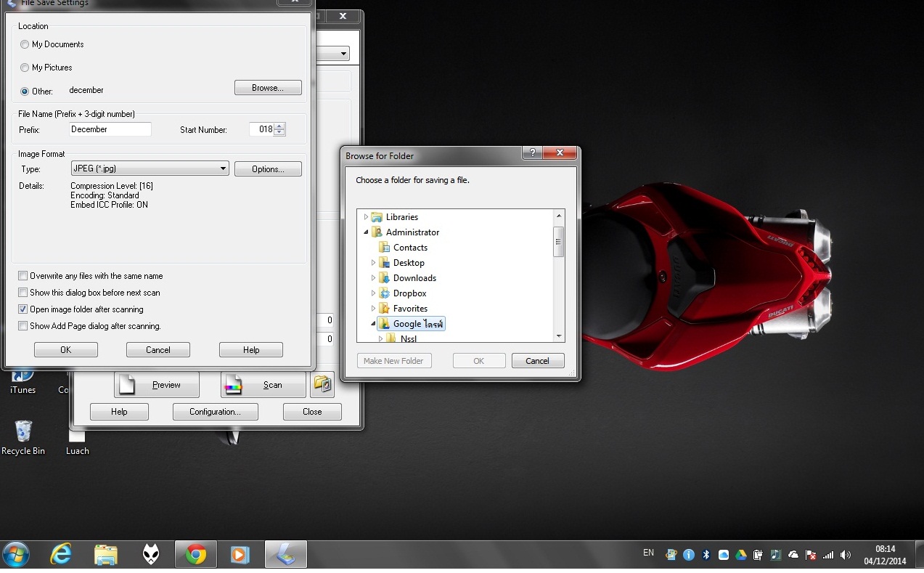Screen dimensions: 924x573
Task: Click the volume speaker tray icon
Action: tap(845, 555)
